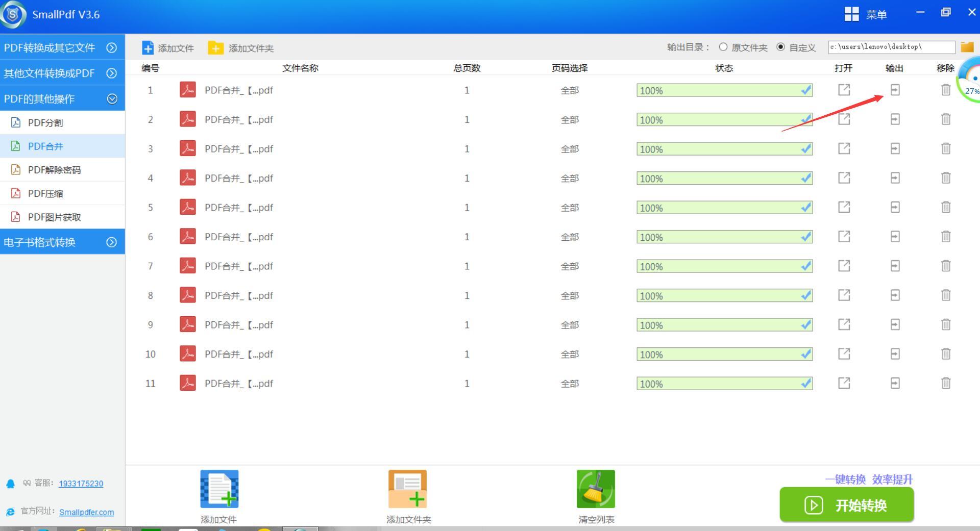Expand 电子书格式转换 section

click(x=62, y=242)
